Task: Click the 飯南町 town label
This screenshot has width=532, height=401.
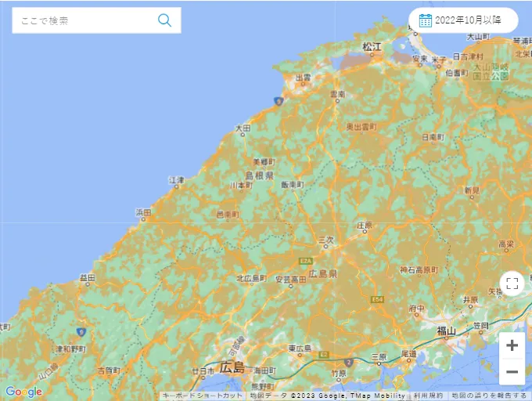Action: pyautogui.click(x=293, y=184)
